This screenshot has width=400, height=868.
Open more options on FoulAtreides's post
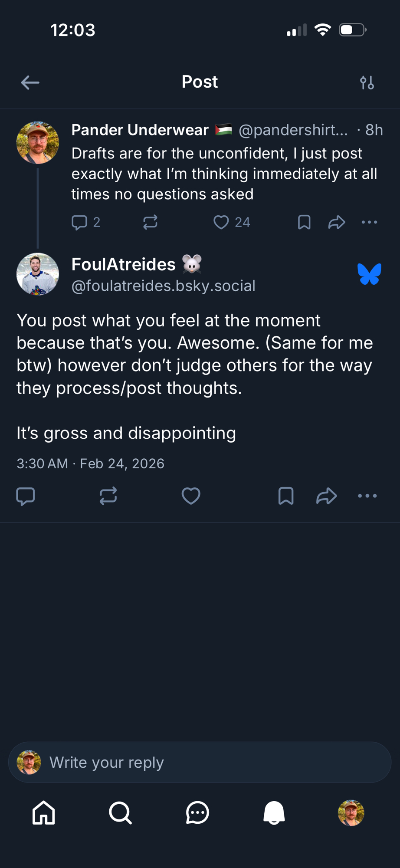tap(367, 496)
